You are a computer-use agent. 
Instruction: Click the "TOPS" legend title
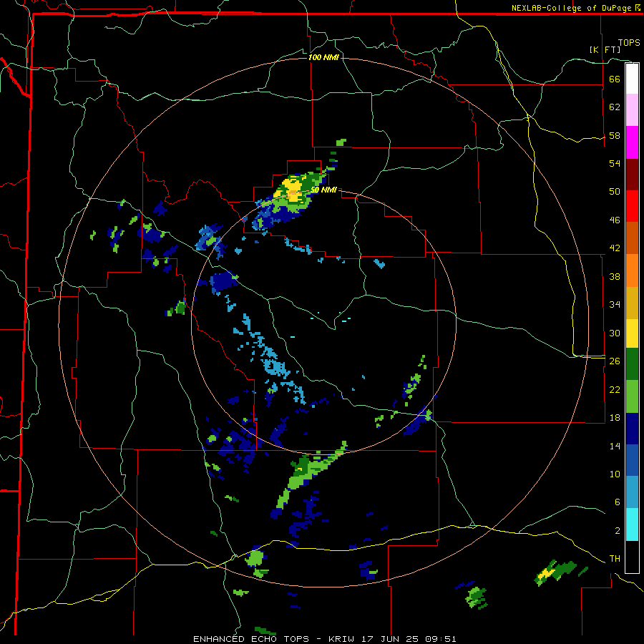click(629, 43)
